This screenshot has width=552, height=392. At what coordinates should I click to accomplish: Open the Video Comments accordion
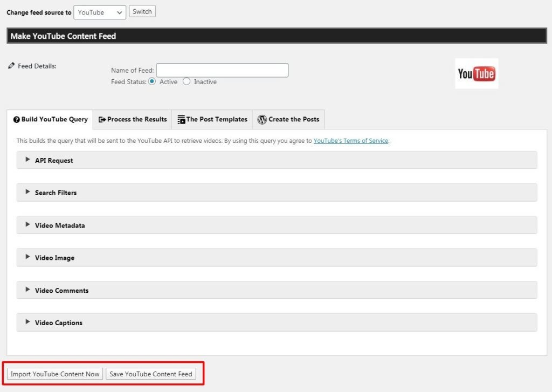click(x=61, y=290)
